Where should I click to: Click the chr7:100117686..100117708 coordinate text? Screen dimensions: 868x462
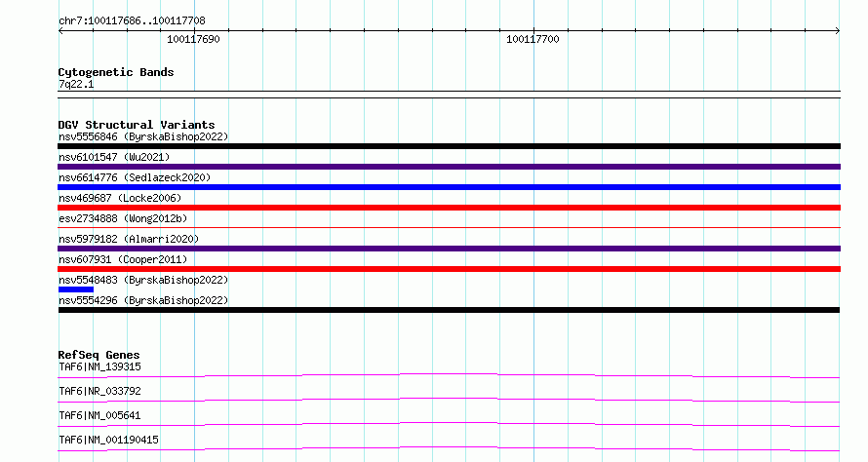tap(132, 21)
